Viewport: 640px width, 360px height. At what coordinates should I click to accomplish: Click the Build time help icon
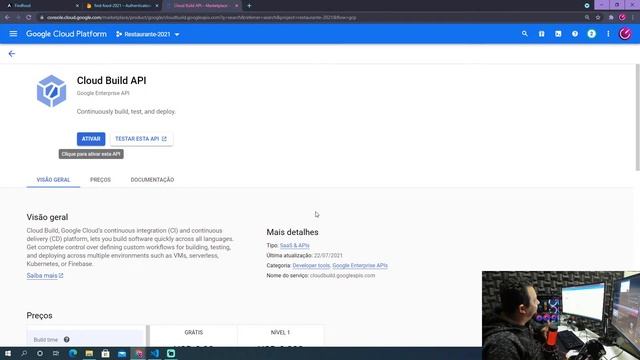[67, 340]
